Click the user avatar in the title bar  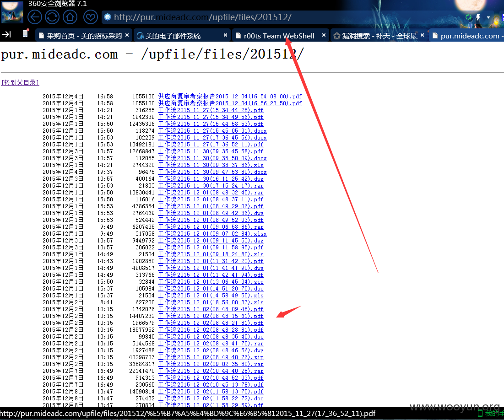pyautogui.click(x=12, y=11)
